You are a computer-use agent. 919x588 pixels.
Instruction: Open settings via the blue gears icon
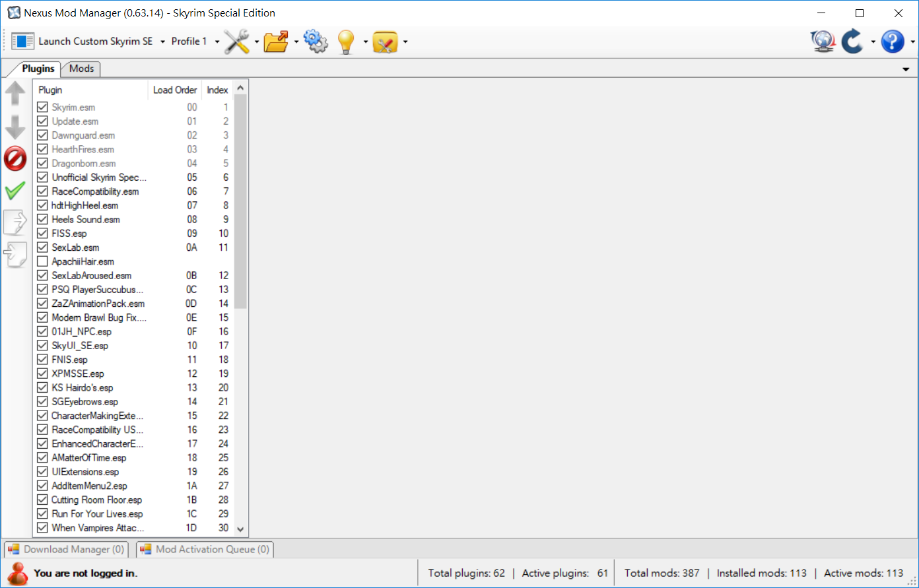pos(316,42)
